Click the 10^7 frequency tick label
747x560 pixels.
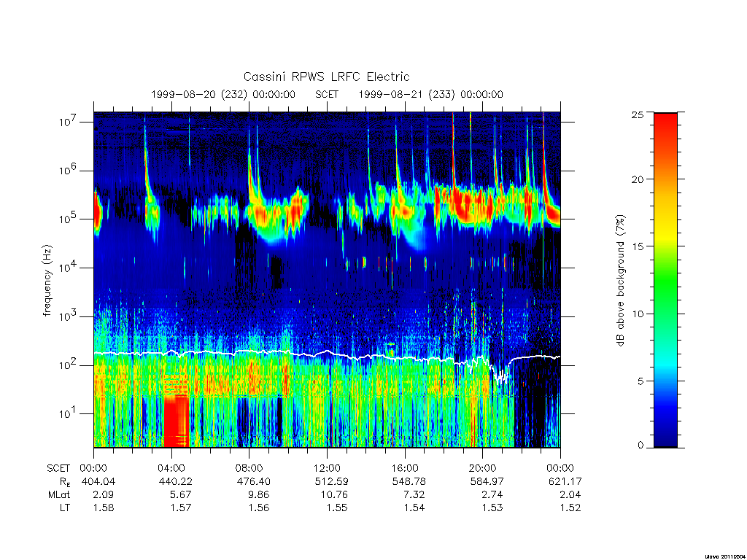tap(69, 122)
